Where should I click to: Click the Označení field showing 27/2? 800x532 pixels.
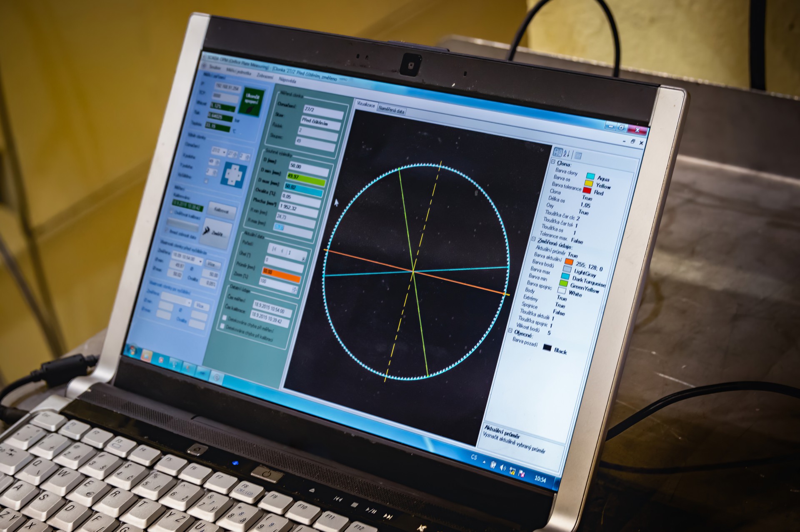coord(323,112)
